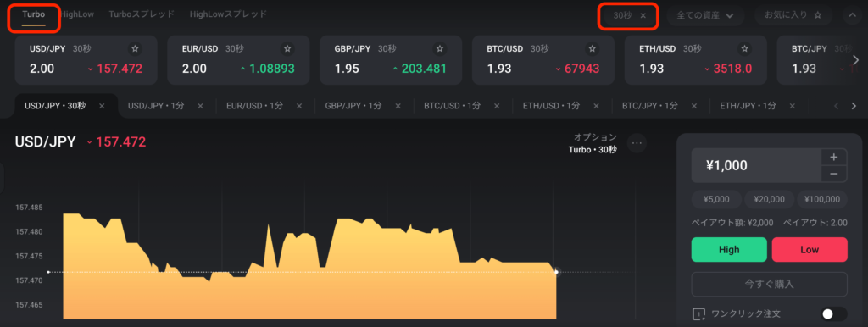Select ¥20,000 preset amount
The image size is (868, 327).
point(770,199)
